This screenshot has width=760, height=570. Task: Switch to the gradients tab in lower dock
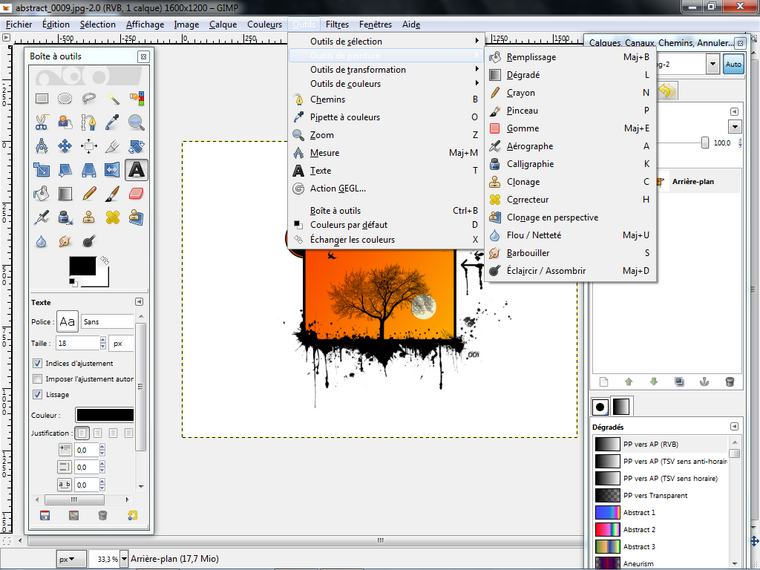[x=621, y=407]
